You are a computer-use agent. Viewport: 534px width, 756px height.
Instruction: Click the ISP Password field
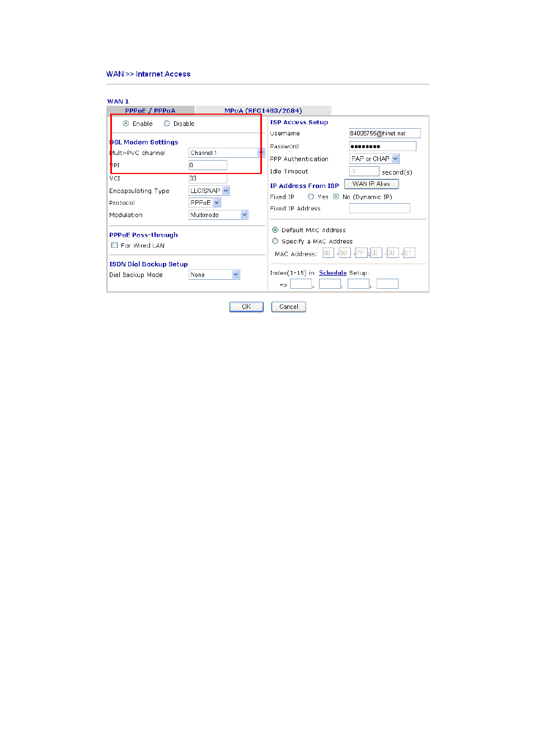[x=383, y=146]
